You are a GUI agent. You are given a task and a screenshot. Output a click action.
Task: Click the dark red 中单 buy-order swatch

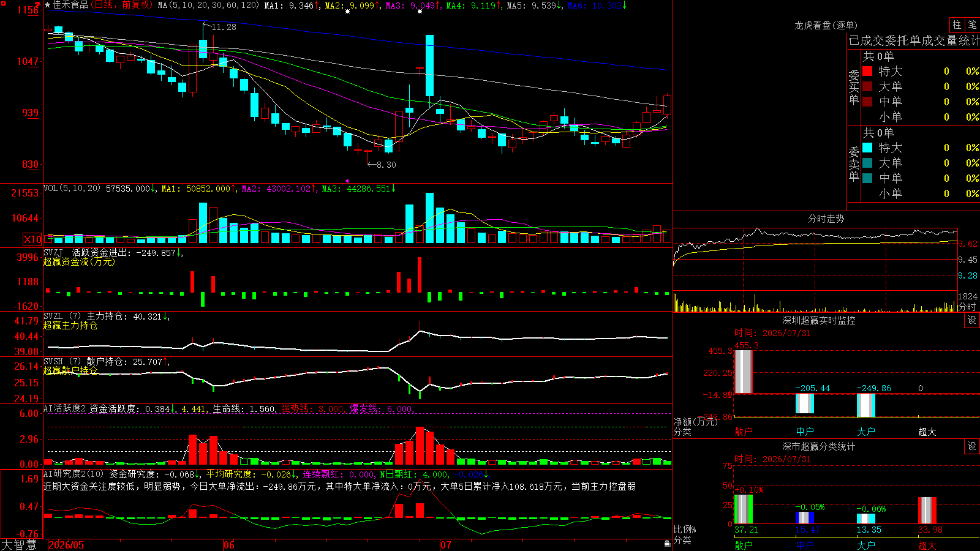click(x=867, y=102)
